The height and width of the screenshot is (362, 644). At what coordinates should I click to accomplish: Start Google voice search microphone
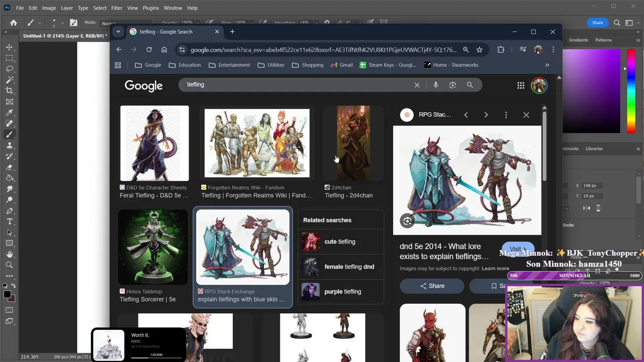point(436,85)
